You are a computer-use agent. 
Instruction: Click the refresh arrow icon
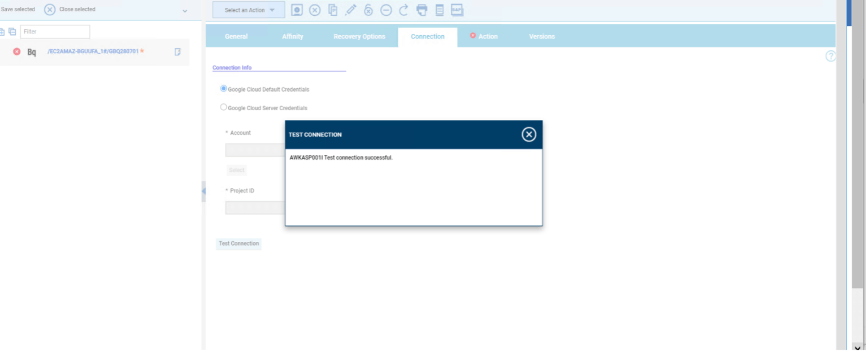pyautogui.click(x=403, y=10)
